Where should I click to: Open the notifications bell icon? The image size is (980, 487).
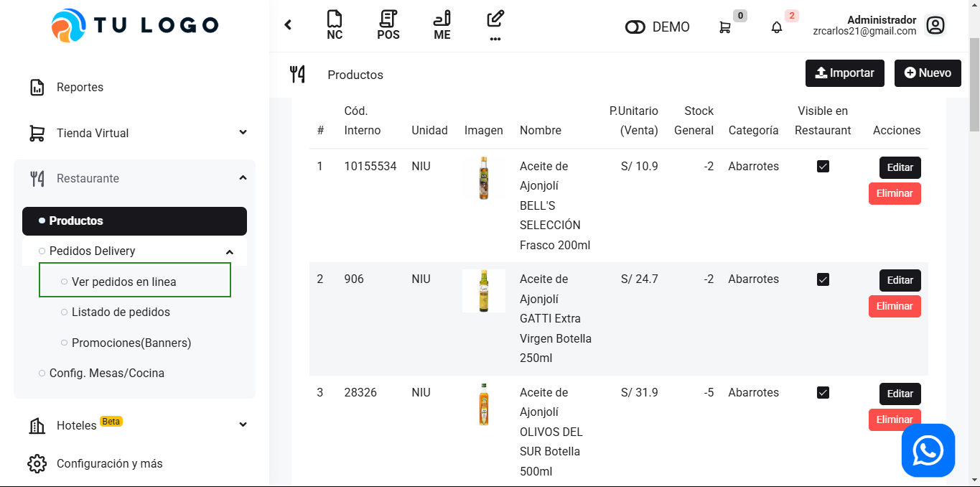point(777,27)
